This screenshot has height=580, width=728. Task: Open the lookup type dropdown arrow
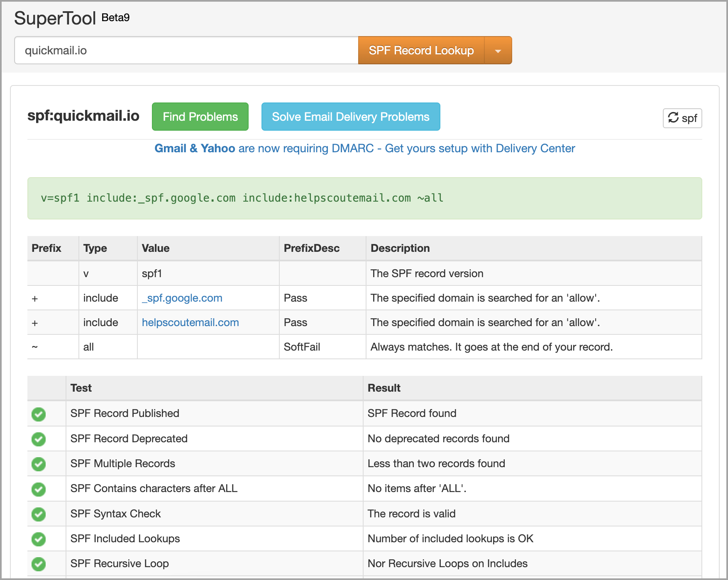(498, 51)
